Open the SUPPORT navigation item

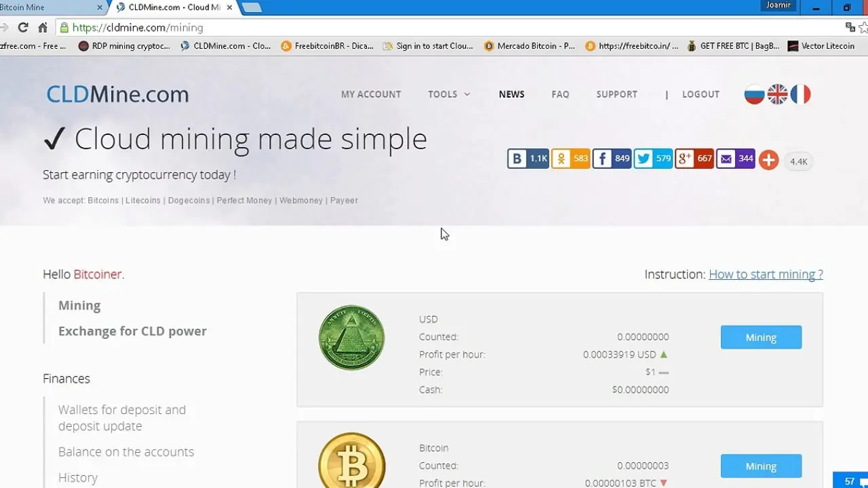pyautogui.click(x=616, y=94)
